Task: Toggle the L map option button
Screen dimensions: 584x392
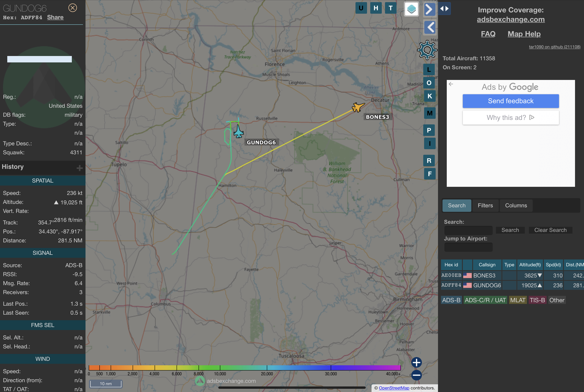Action: click(429, 69)
